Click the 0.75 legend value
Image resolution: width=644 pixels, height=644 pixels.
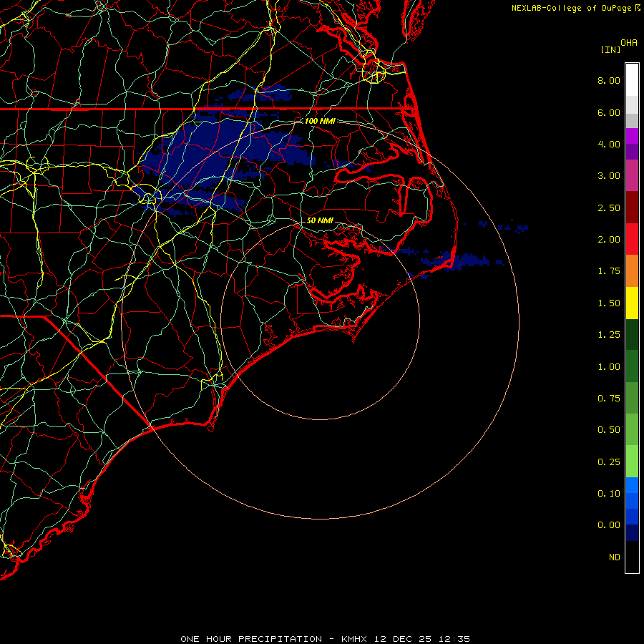[609, 399]
